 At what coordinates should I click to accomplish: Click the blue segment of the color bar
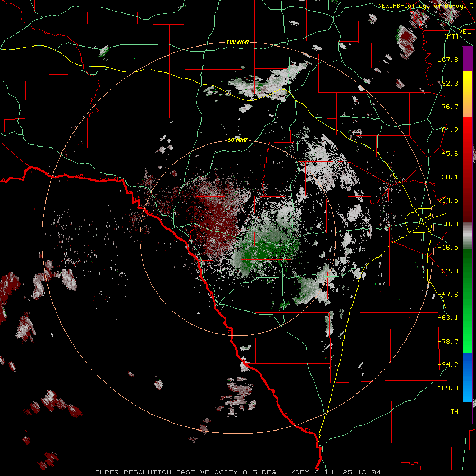pos(467,377)
